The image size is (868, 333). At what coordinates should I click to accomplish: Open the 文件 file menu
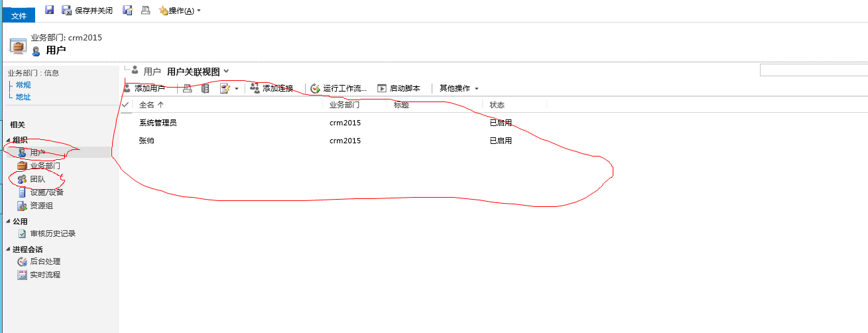pyautogui.click(x=18, y=16)
